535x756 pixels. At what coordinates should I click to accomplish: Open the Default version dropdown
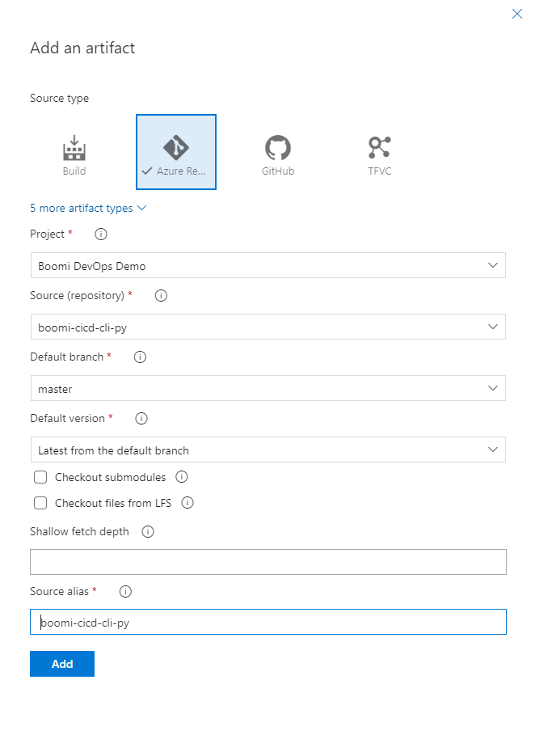(x=268, y=450)
